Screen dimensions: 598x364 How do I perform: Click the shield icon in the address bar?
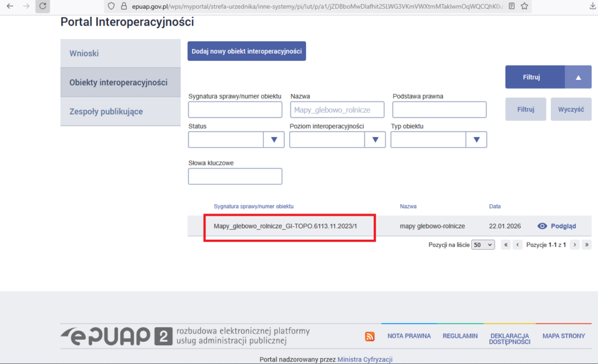(111, 7)
